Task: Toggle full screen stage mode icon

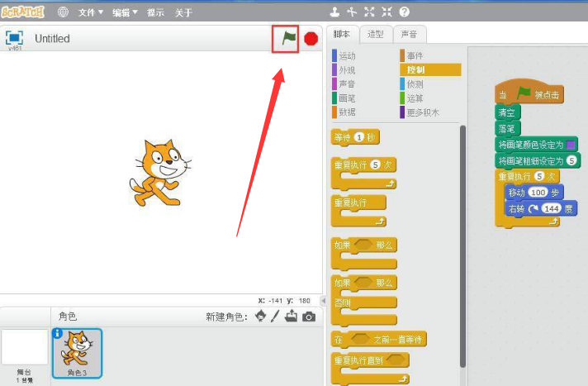Action: [14, 38]
